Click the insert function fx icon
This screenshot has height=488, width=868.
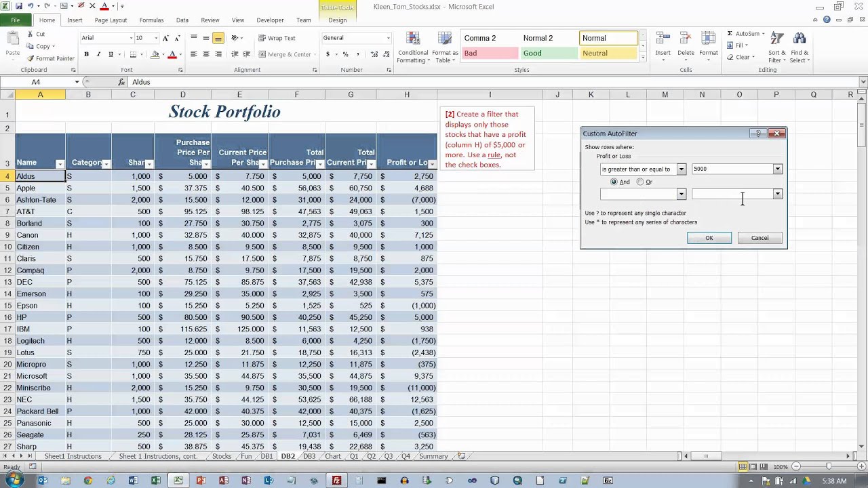point(121,82)
